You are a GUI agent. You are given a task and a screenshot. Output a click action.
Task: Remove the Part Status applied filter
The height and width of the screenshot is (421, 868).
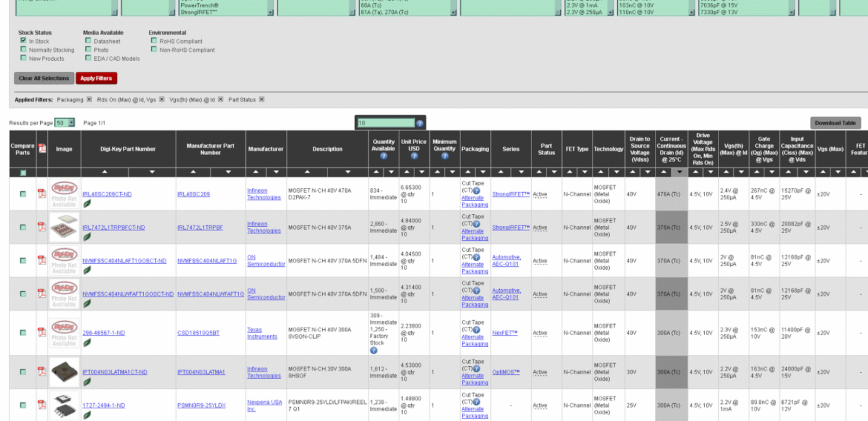pyautogui.click(x=261, y=99)
